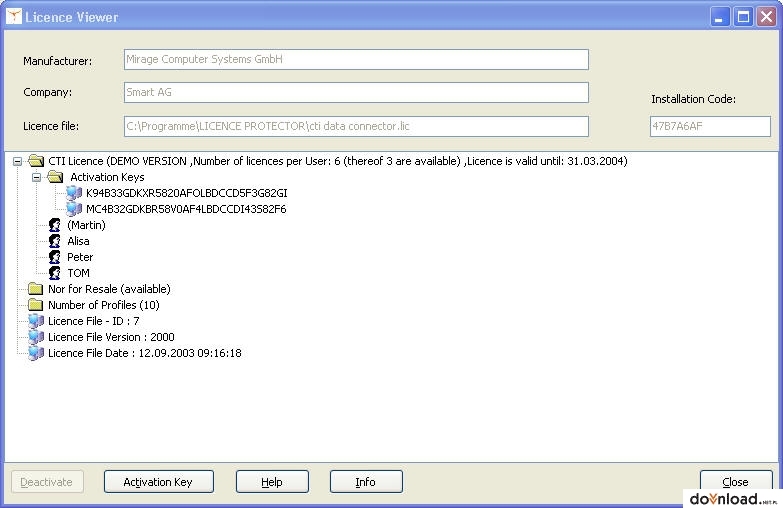Click the user icon next to Peter
Image resolution: width=783 pixels, height=508 pixels.
[55, 257]
